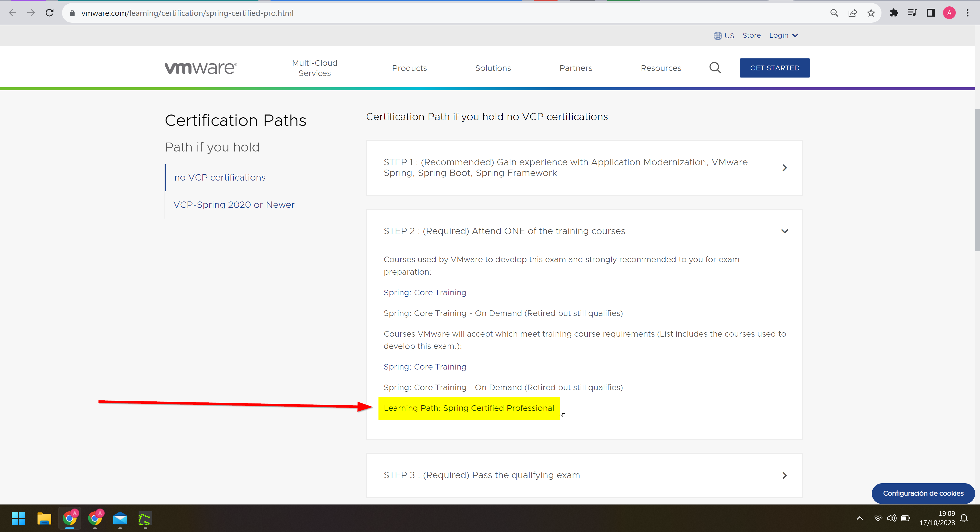Open Learning Path: Spring Certified Professional link

coord(469,408)
